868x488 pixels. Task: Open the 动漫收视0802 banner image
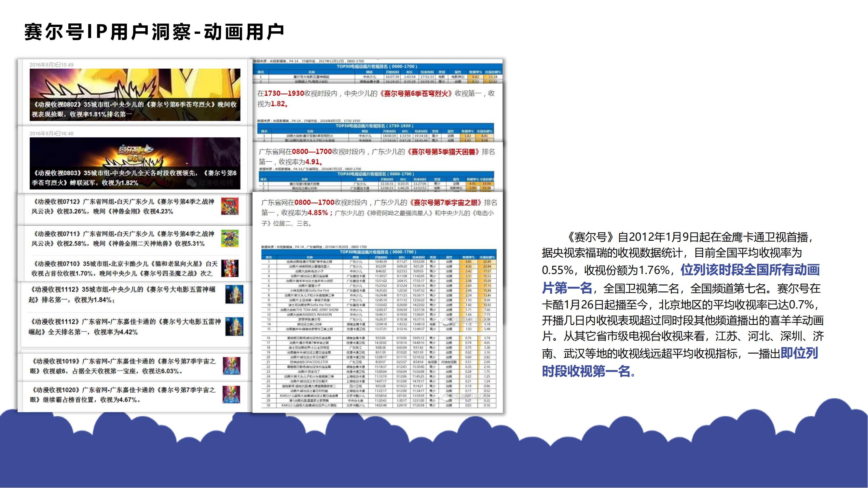[x=135, y=95]
